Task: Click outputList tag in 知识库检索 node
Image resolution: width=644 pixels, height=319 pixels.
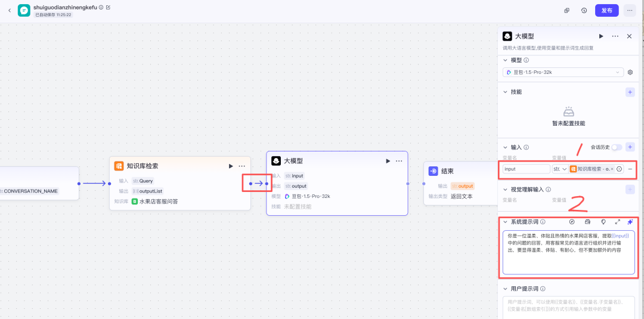Action: click(147, 191)
